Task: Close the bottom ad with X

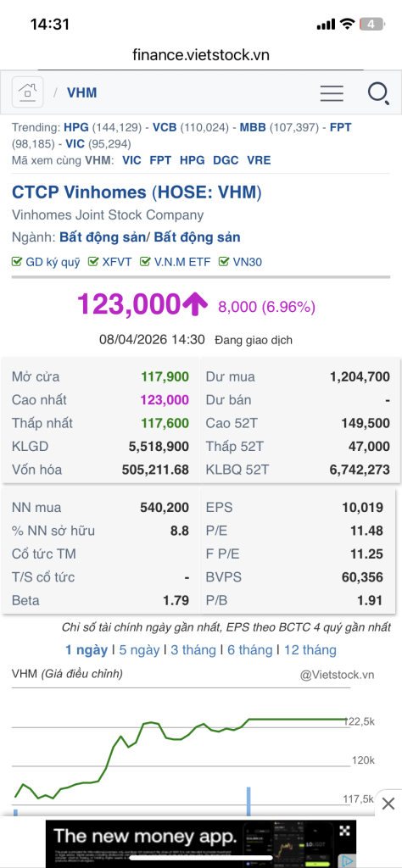Action: (388, 804)
